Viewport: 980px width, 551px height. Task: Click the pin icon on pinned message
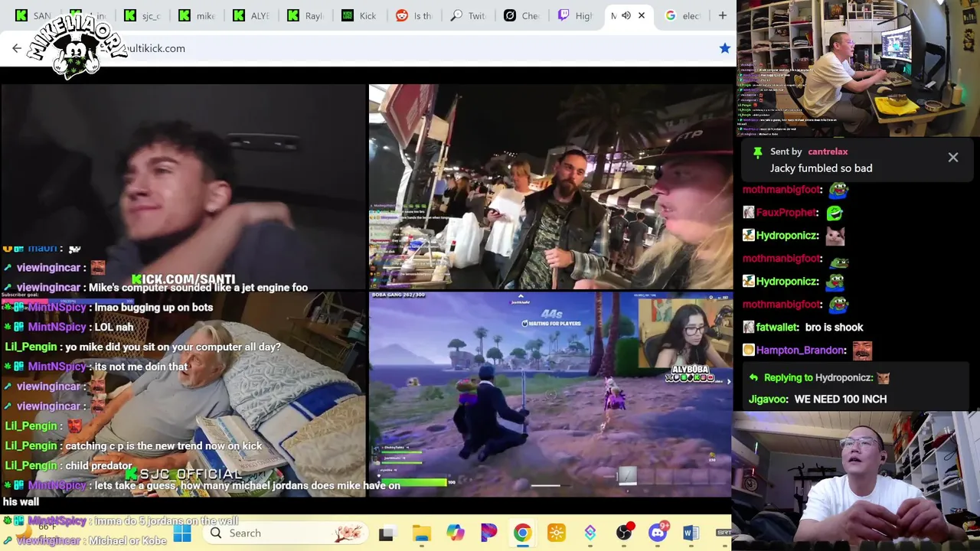tap(758, 152)
